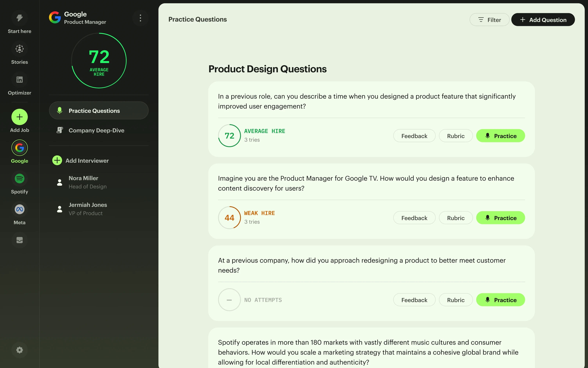Click the Google logo in job header
Image resolution: width=588 pixels, height=368 pixels.
55,18
